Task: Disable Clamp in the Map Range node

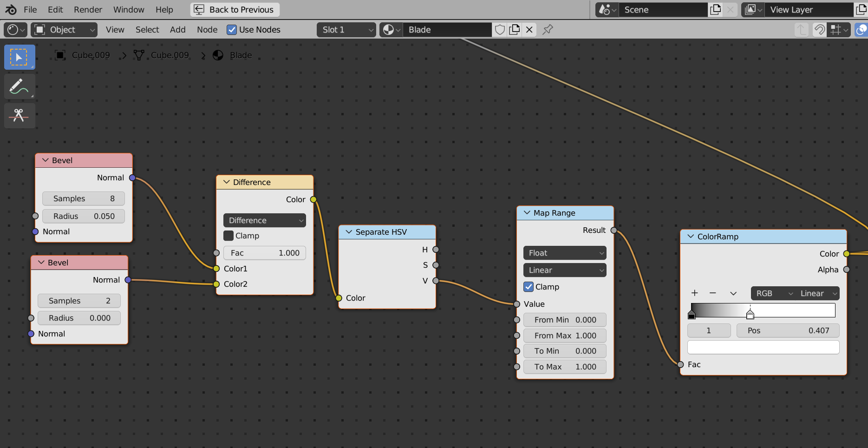Action: pos(529,287)
